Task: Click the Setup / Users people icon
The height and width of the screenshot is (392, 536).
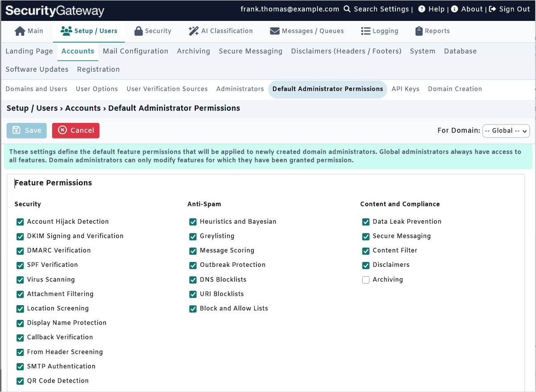Action: pyautogui.click(x=66, y=31)
